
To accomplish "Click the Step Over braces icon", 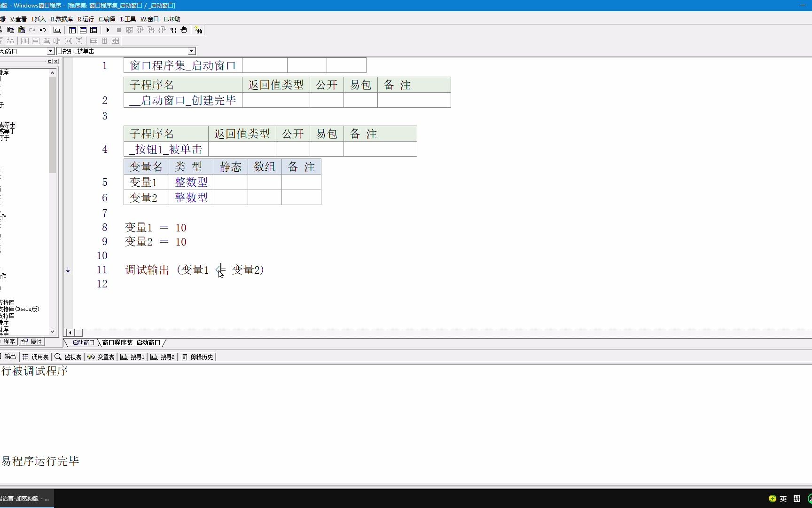I will (140, 30).
